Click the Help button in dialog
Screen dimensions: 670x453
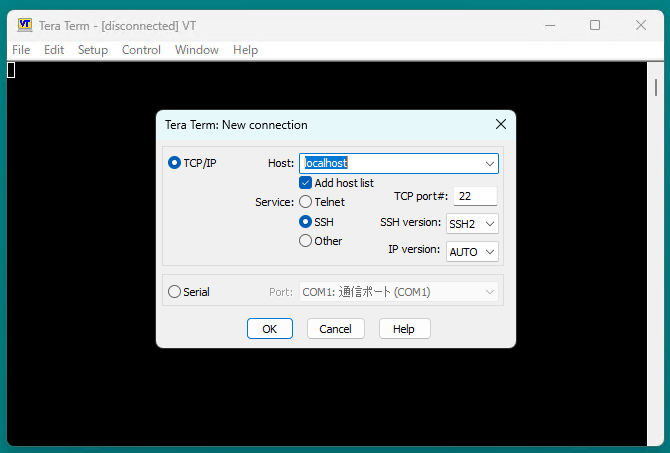(404, 329)
